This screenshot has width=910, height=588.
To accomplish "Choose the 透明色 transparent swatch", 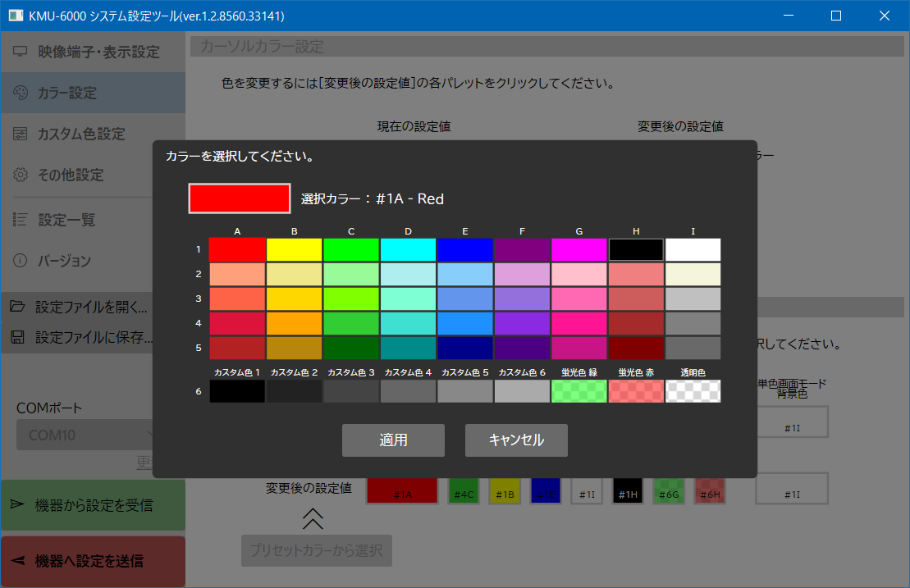I will point(693,391).
